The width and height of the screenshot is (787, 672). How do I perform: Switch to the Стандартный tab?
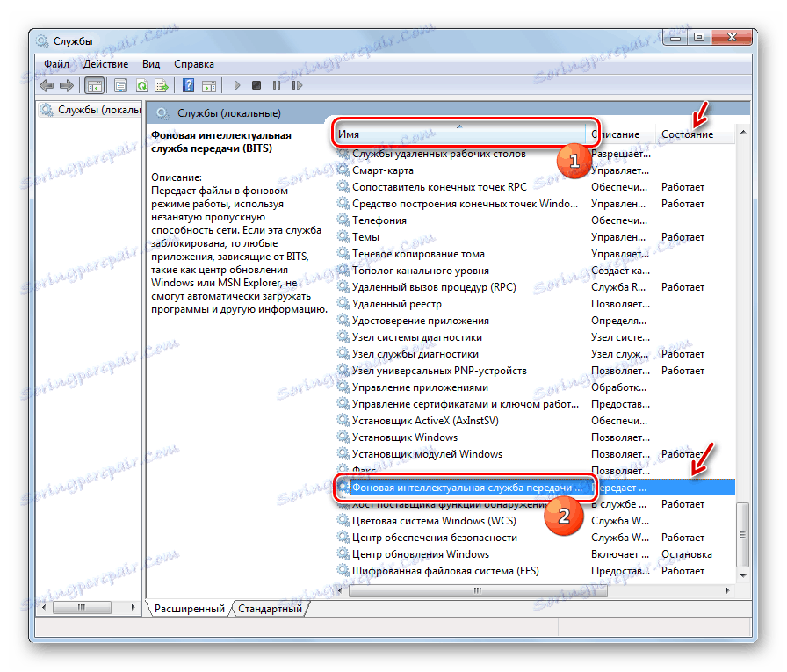point(270,608)
